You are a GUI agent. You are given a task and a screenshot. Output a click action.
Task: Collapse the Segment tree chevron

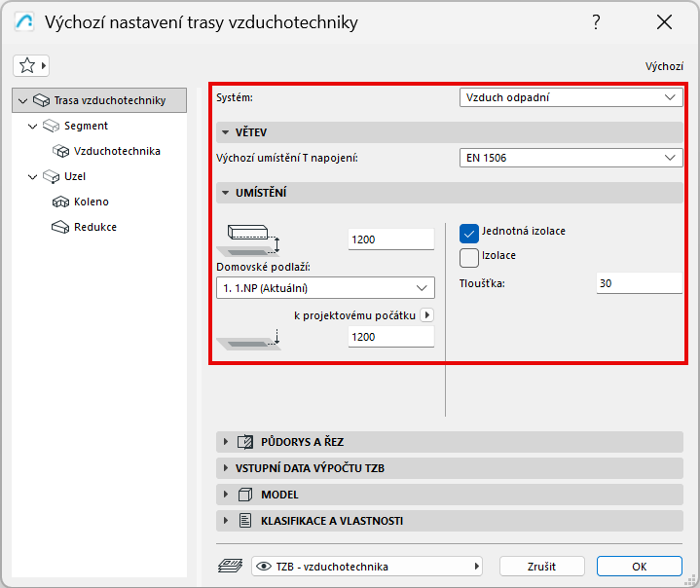[32, 127]
